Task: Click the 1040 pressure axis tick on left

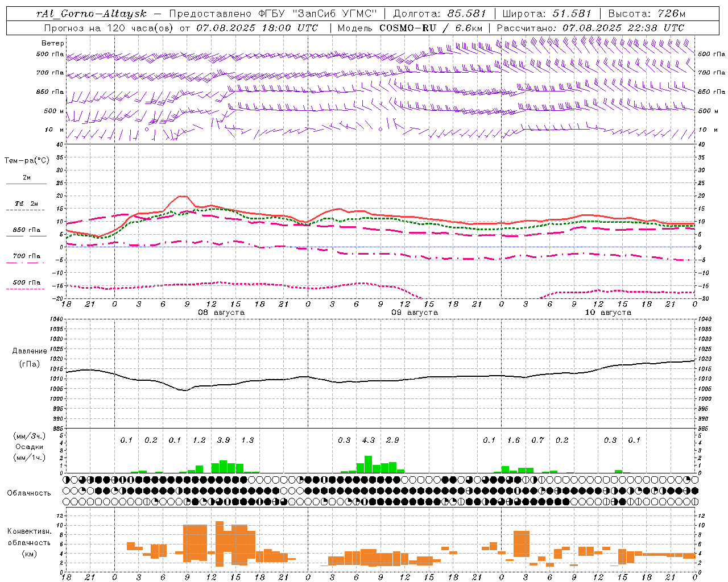Action: coord(57,319)
